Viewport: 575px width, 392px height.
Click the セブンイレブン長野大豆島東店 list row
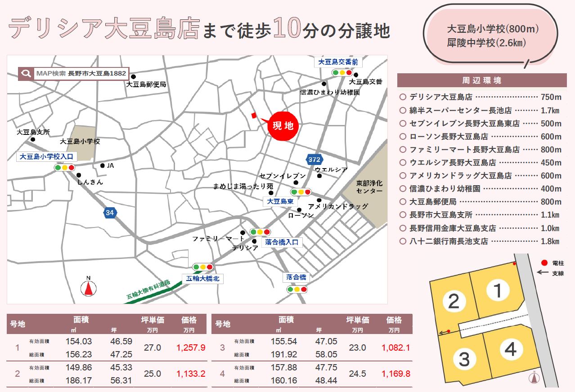pos(480,123)
